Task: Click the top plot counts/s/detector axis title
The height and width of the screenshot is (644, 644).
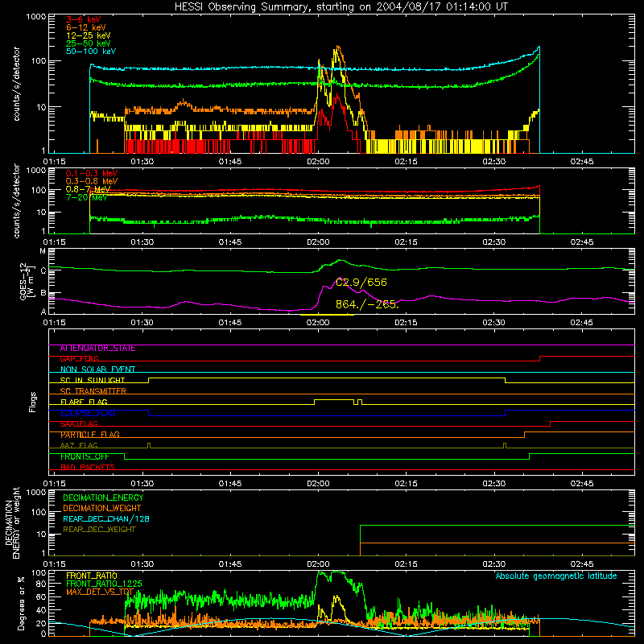Action: tap(16, 84)
